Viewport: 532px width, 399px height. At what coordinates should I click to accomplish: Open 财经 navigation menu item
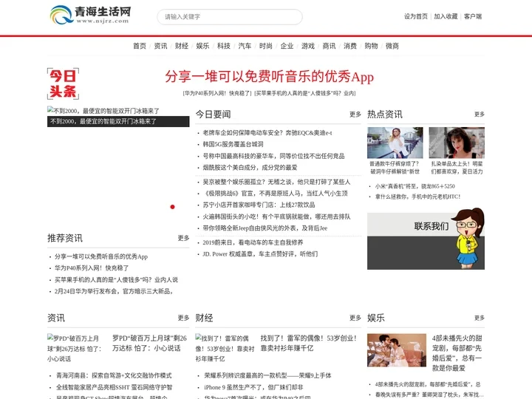tap(182, 46)
